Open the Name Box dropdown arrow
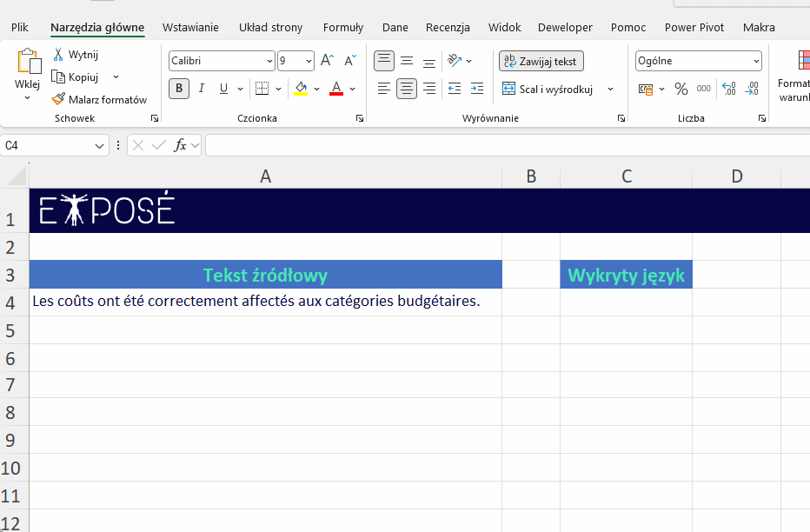 (x=100, y=146)
